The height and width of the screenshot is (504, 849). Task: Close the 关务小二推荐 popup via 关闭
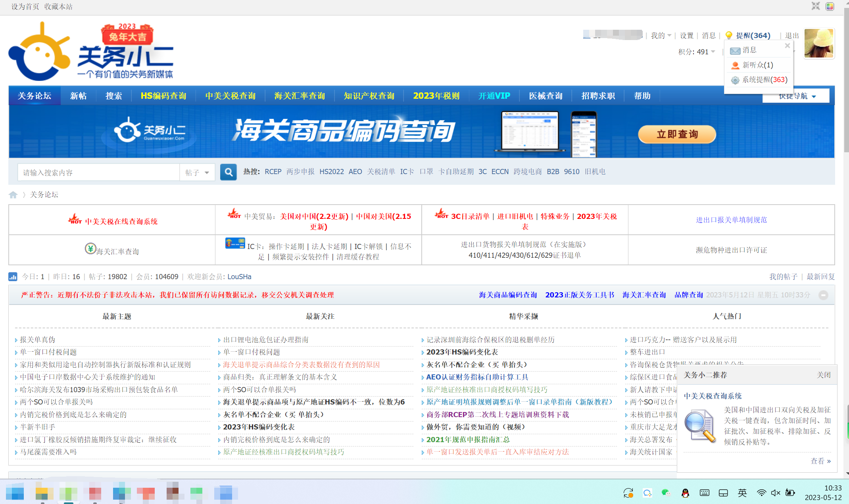(x=824, y=375)
